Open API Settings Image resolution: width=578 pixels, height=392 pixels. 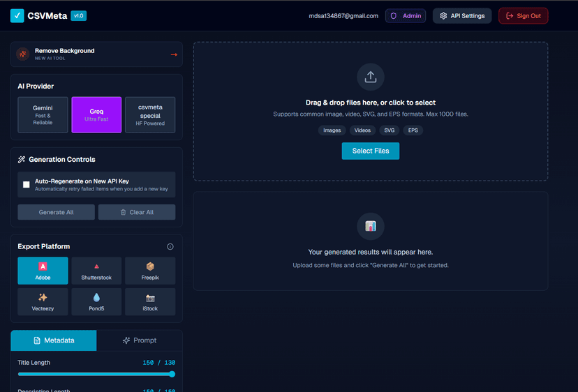(x=462, y=16)
